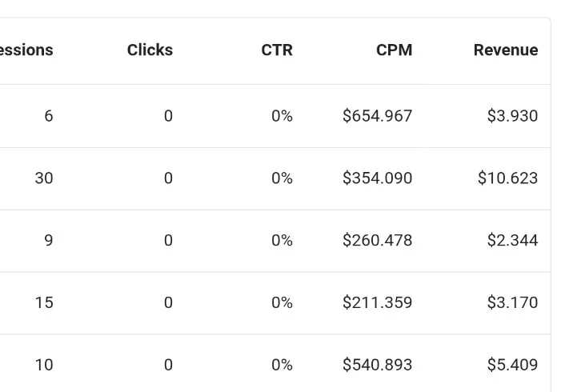Click the $354.090 CPM value
This screenshot has width=565, height=392.
pos(377,178)
